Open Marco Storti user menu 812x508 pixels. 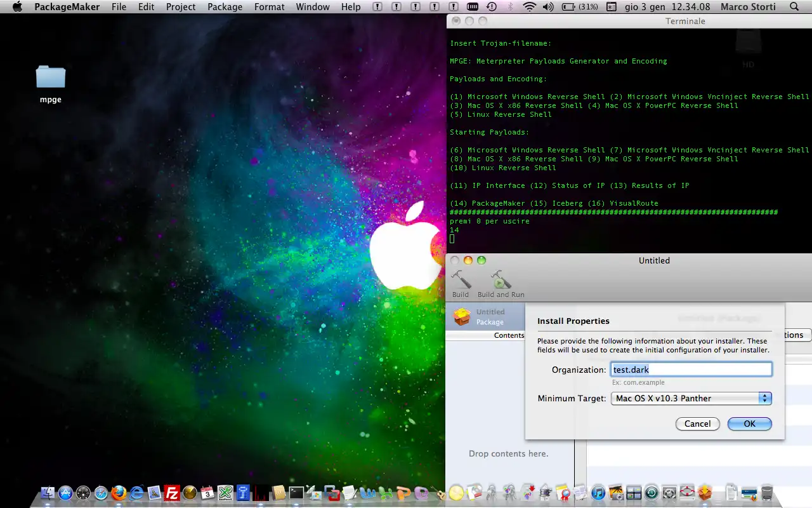point(747,7)
